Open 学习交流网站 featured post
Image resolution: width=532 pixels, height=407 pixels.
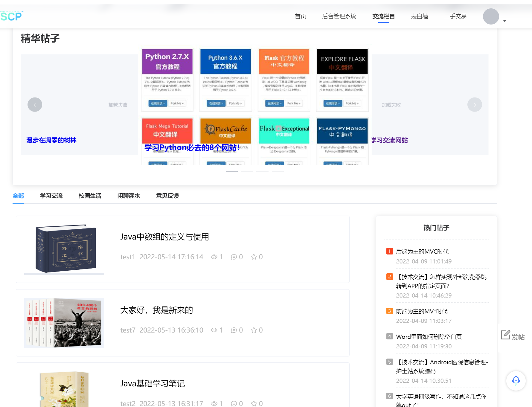[390, 140]
